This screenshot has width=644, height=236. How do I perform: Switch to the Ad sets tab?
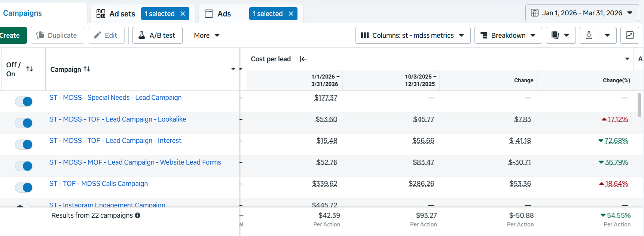coord(116,14)
